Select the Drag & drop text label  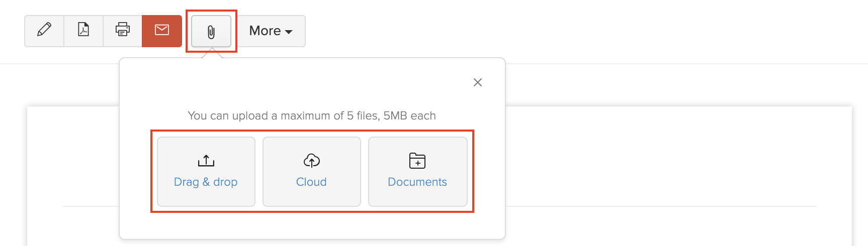coord(206,182)
